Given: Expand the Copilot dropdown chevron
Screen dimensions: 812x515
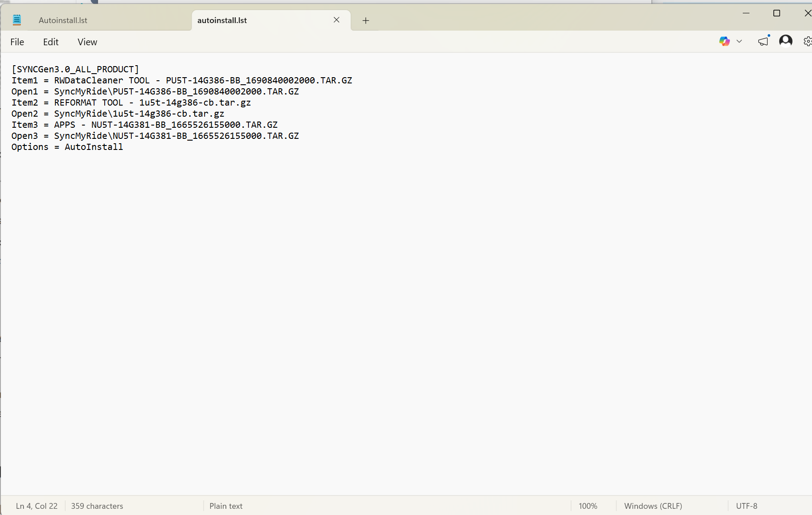Looking at the screenshot, I should (739, 41).
